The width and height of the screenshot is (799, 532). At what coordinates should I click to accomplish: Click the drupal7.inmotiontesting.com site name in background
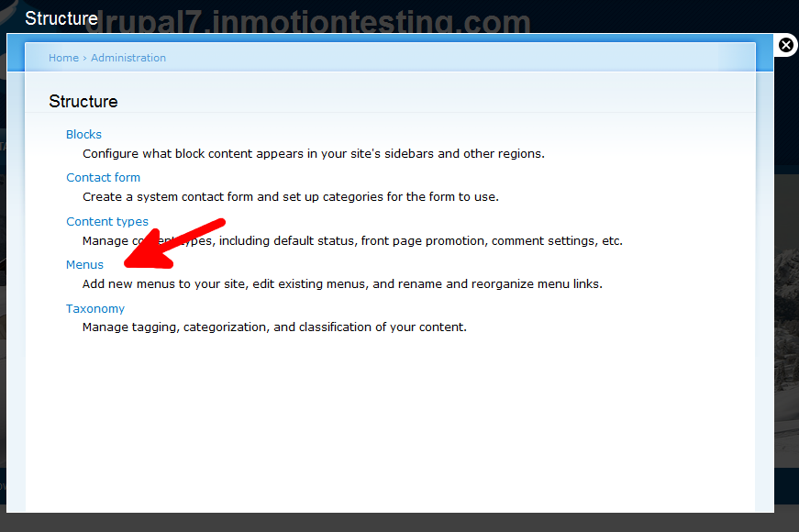pos(308,22)
